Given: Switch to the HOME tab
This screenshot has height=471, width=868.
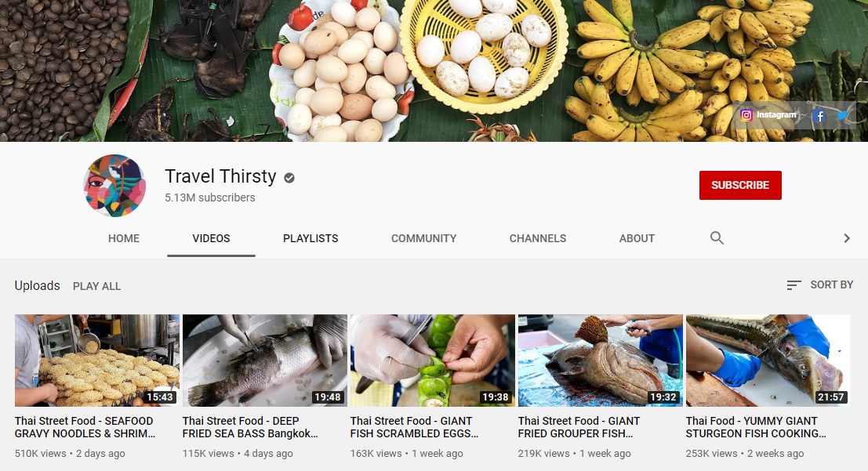Looking at the screenshot, I should pos(123,238).
